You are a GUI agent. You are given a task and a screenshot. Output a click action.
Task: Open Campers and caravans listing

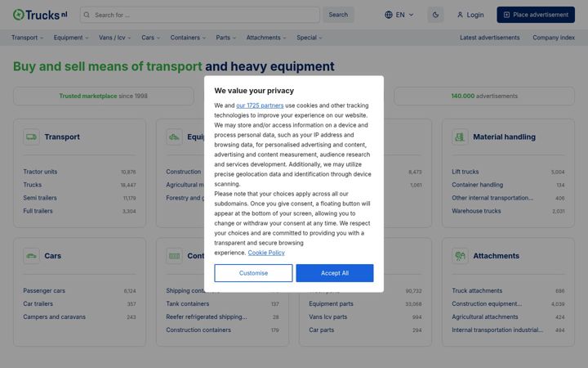55,317
